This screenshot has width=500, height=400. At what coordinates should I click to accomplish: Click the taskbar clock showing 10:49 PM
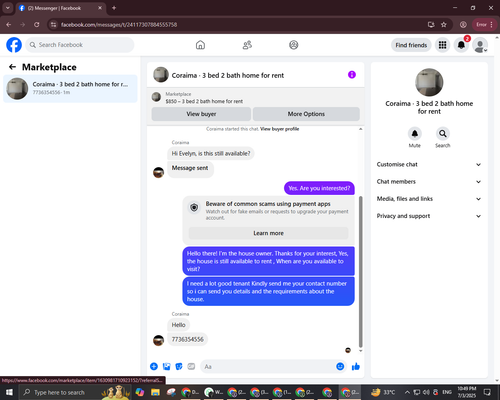(467, 392)
